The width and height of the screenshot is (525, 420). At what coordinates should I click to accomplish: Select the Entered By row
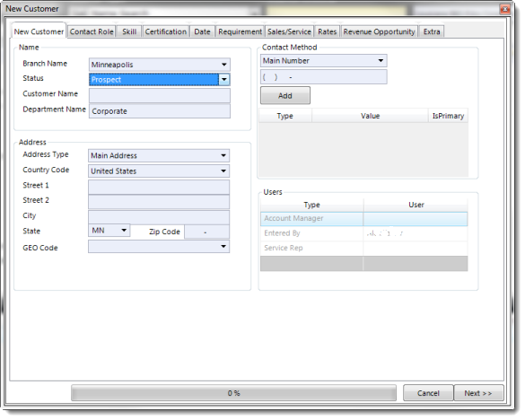tap(364, 233)
